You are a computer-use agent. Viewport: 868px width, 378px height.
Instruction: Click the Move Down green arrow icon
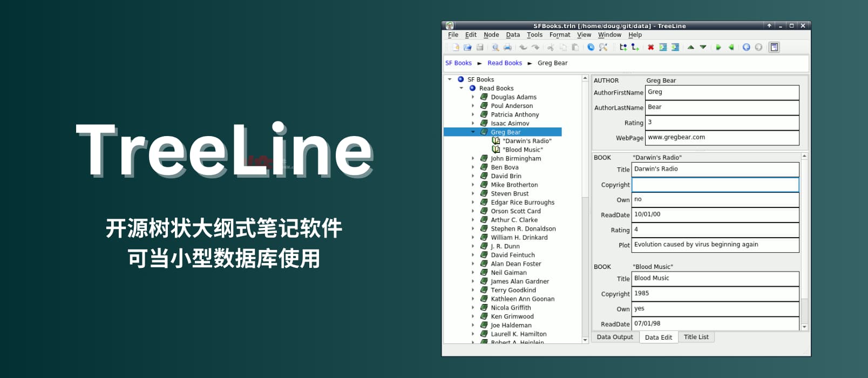703,48
